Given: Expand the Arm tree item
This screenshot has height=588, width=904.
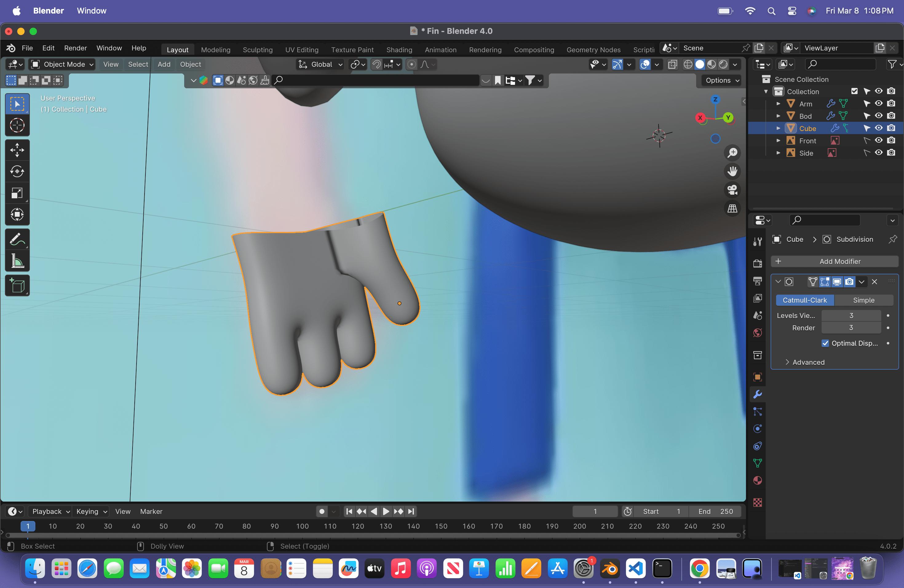Looking at the screenshot, I should click(x=778, y=104).
